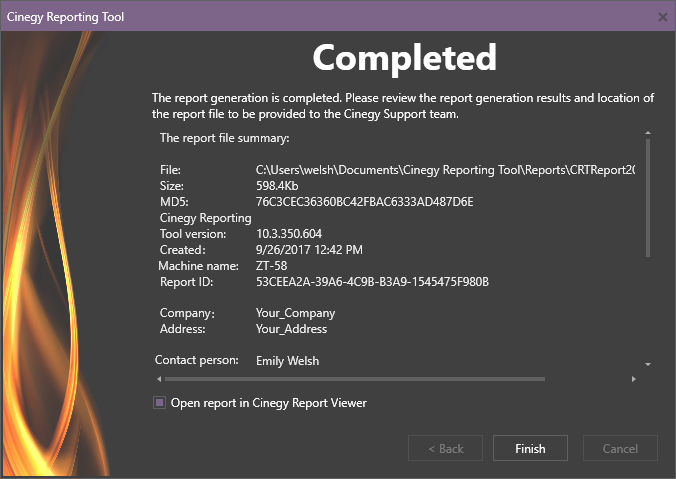The width and height of the screenshot is (676, 479).
Task: Click the vertical scrollbar down arrow
Action: (x=648, y=365)
